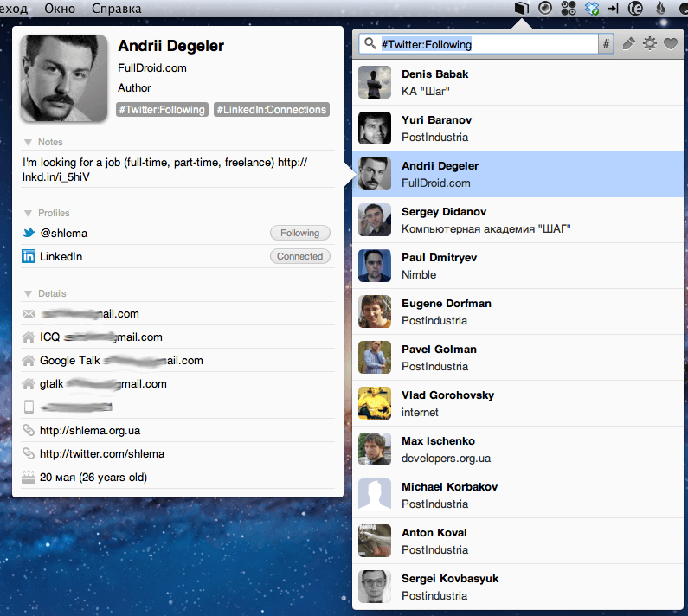Select Michael Korbakov in contact list

(x=518, y=495)
